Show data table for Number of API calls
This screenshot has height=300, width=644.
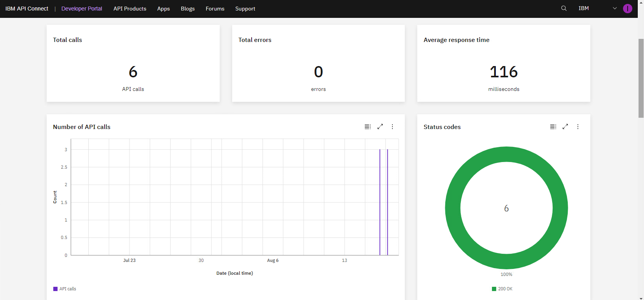(367, 127)
